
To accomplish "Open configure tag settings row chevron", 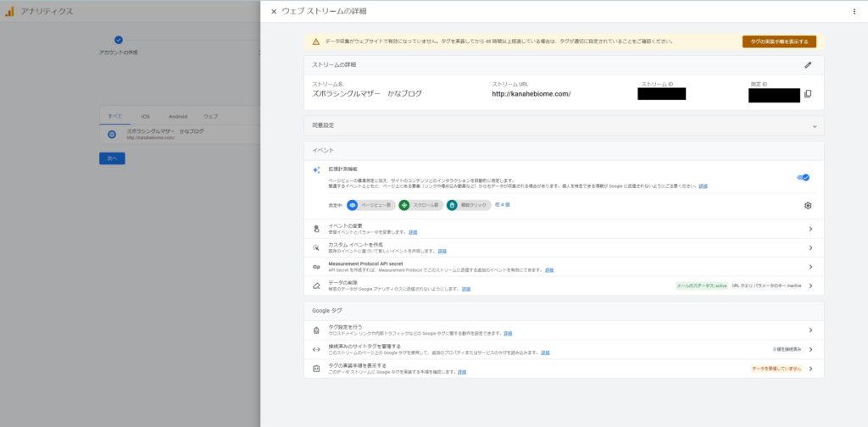I will click(810, 330).
